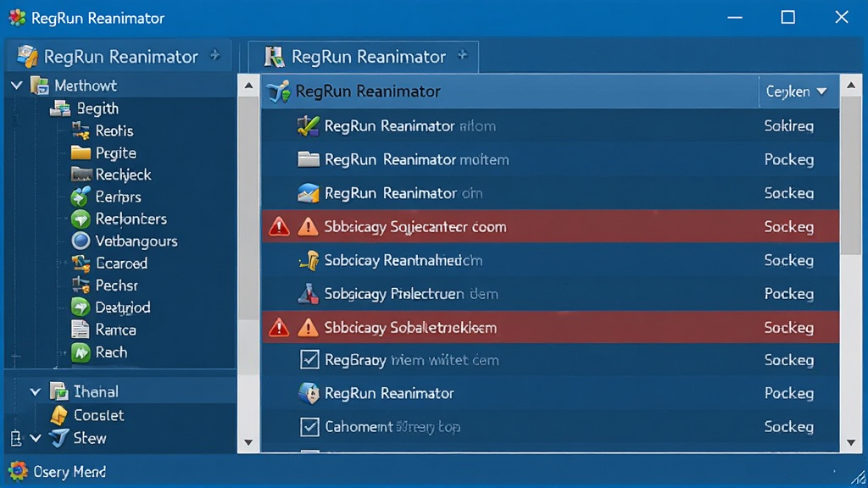The width and height of the screenshot is (868, 488).
Task: Click the face icon on last RegRun Reanimator row
Action: 309,393
